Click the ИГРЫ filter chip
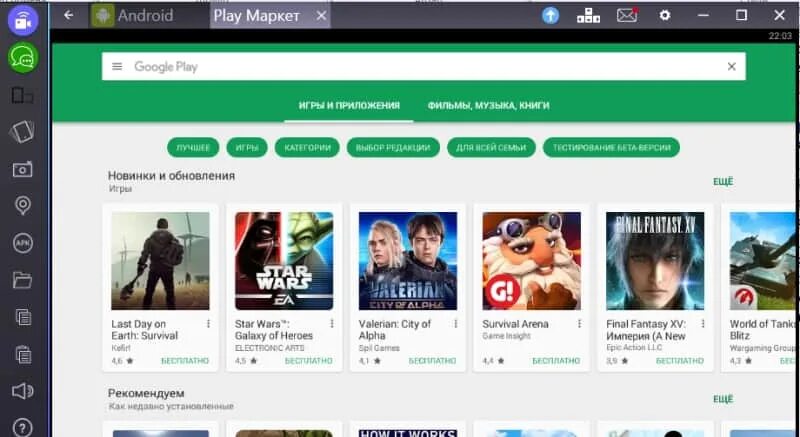This screenshot has height=437, width=800. click(x=247, y=148)
